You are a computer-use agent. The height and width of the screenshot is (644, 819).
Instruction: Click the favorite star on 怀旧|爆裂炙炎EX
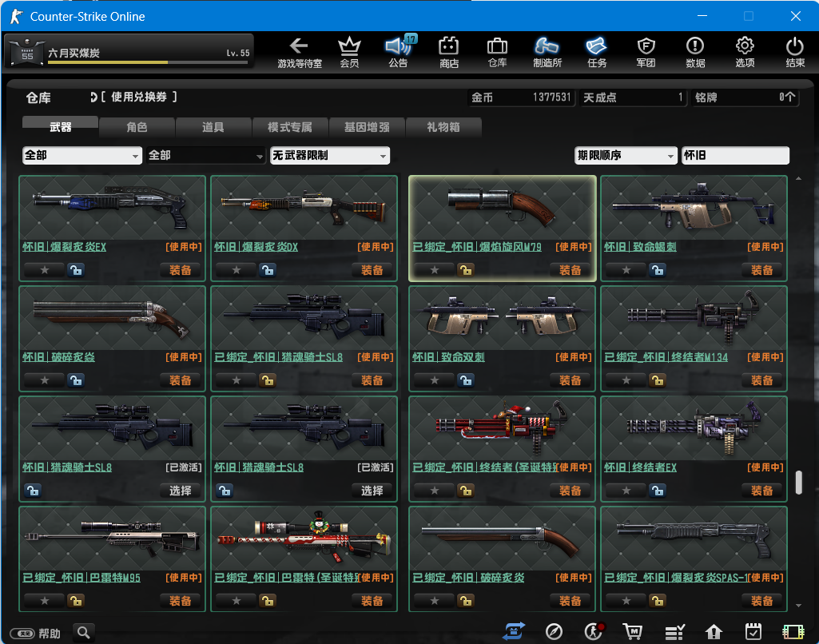[45, 270]
